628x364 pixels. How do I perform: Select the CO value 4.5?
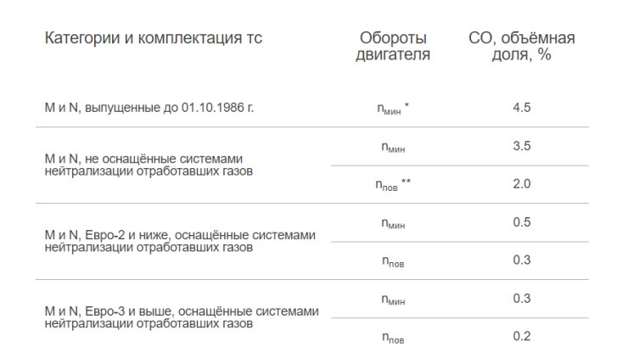[522, 108]
